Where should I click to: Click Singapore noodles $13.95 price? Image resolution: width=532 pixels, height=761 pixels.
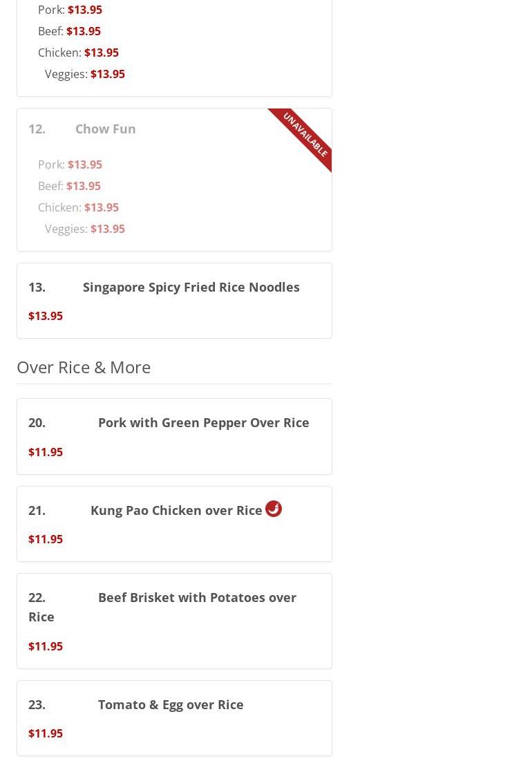[46, 316]
